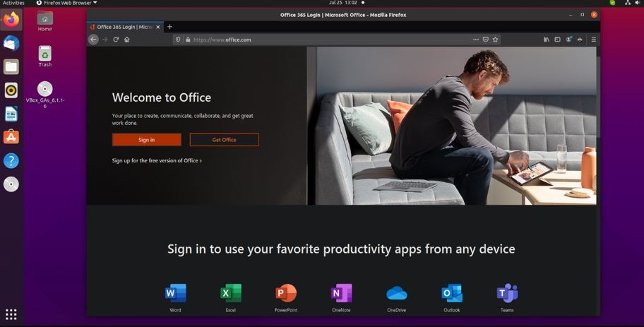The width and height of the screenshot is (644, 327).
Task: Launch Firefox from the dock
Action: click(11, 19)
